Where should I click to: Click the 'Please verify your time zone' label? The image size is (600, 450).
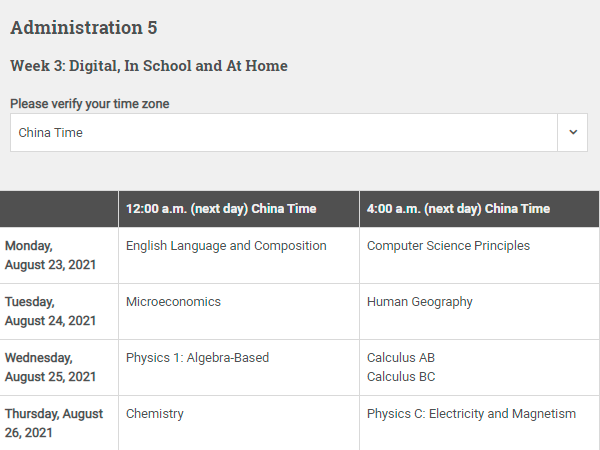[90, 104]
